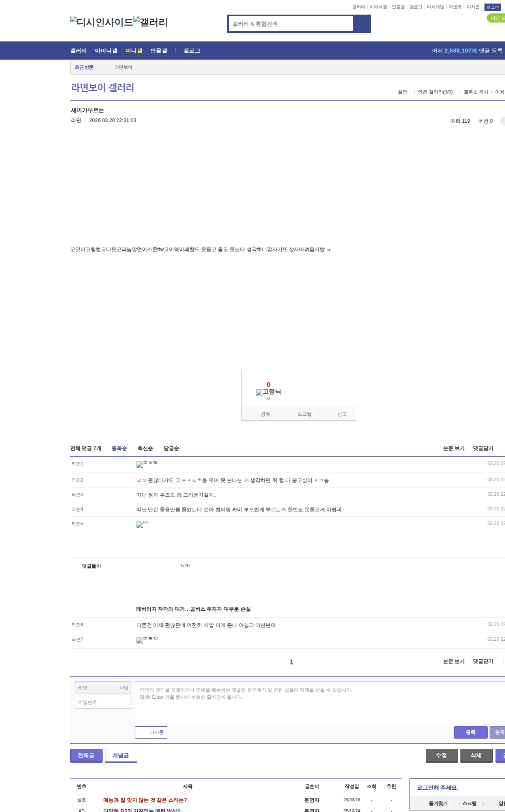Click the 갤러리 logo image in header
Screen dimensions: 505x812
click(150, 22)
